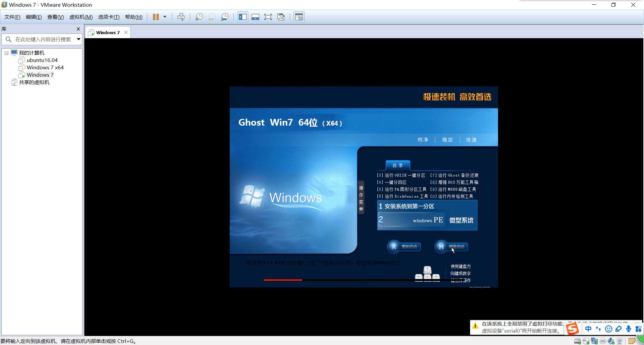644x345 pixels.
Task: Choose [8] 增强 DOS 万能工具箱
Action: pos(454,182)
